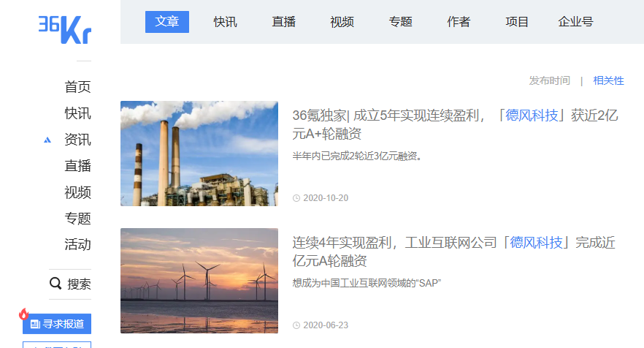Switch to the 视频 top tab

(342, 22)
